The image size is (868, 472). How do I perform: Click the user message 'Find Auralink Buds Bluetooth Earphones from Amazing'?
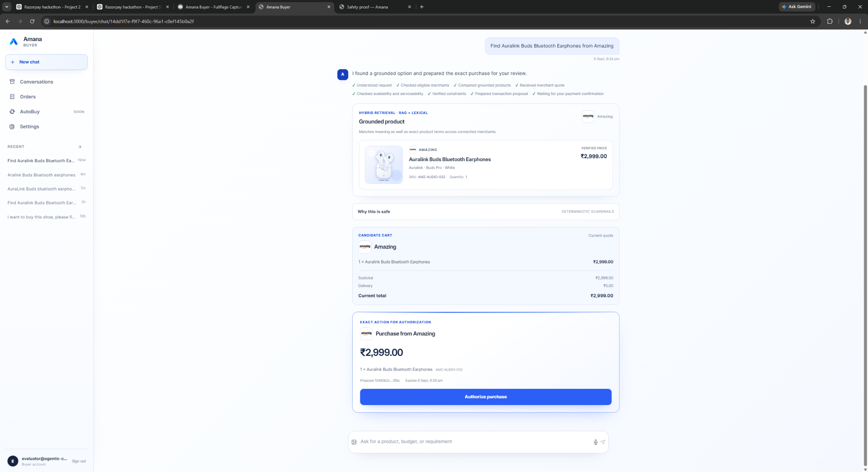552,46
